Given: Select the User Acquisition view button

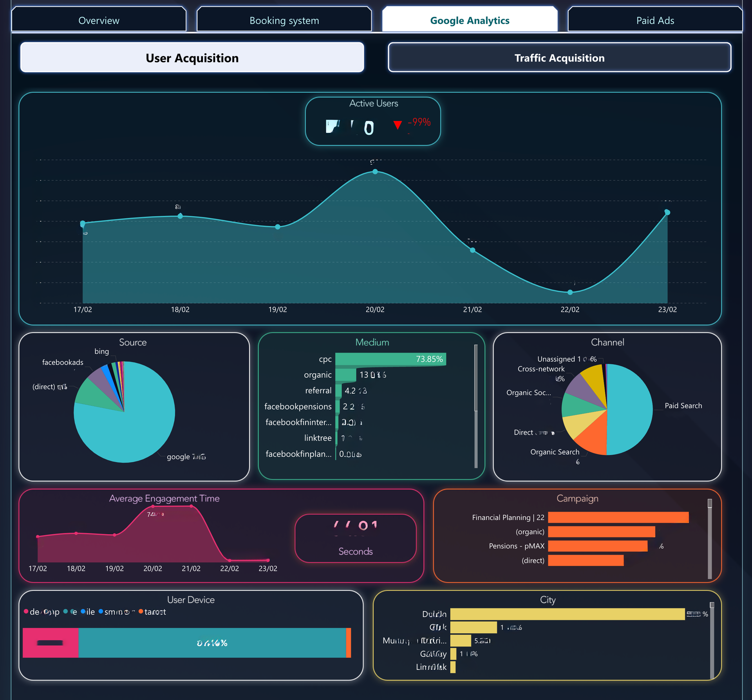Looking at the screenshot, I should point(192,58).
